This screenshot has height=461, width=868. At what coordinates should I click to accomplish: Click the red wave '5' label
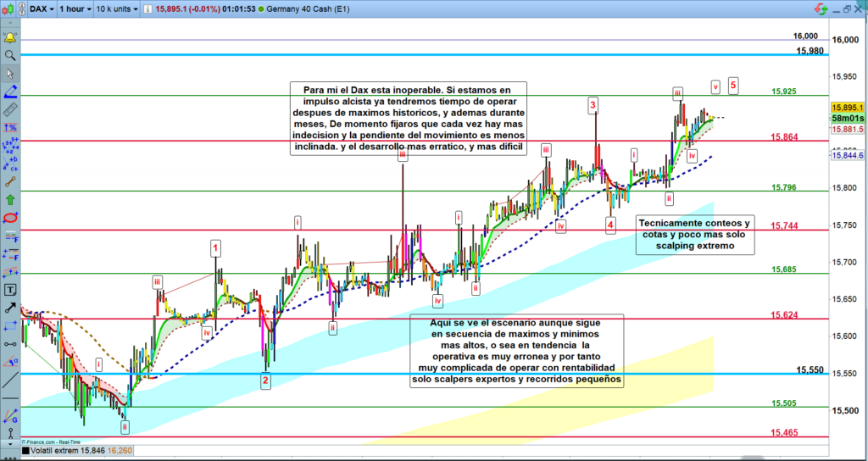click(x=733, y=85)
